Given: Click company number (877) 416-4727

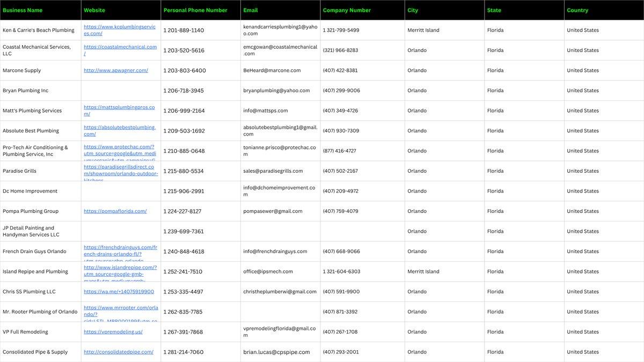Looking at the screenshot, I should point(340,151).
